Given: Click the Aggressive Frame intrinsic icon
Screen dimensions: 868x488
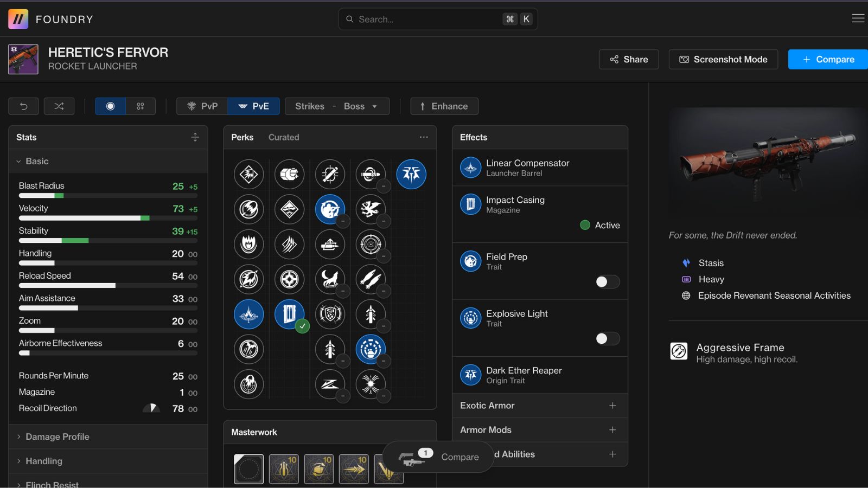Looking at the screenshot, I should (x=679, y=351).
